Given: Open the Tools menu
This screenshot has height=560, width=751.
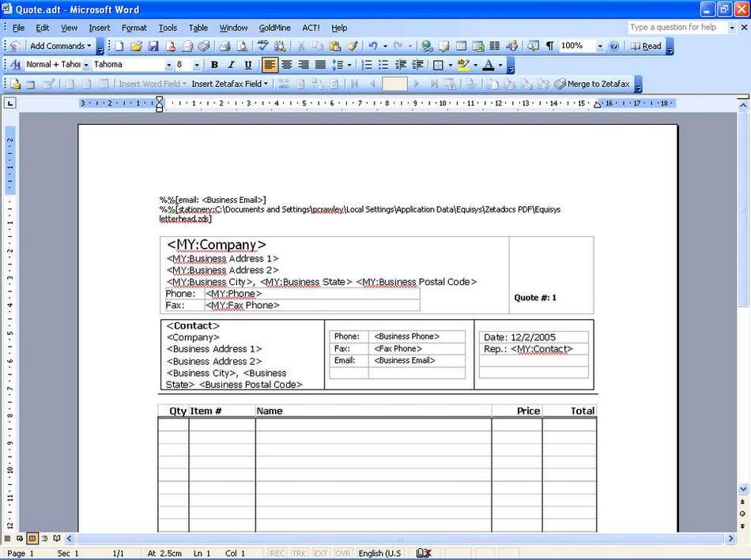Looking at the screenshot, I should pyautogui.click(x=168, y=28).
